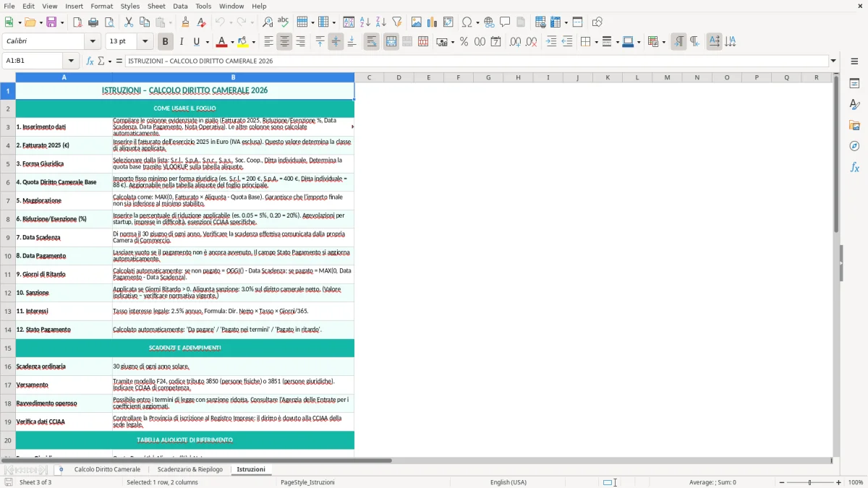Screen dimensions: 868x488
Task: Insert a special character with the Omega icon
Action: [x=467, y=22]
